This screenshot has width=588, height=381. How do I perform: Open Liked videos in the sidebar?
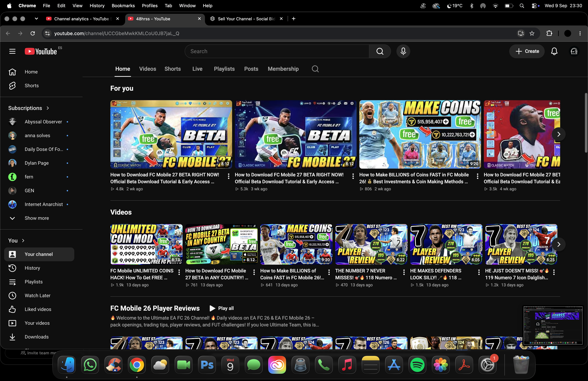[38, 309]
